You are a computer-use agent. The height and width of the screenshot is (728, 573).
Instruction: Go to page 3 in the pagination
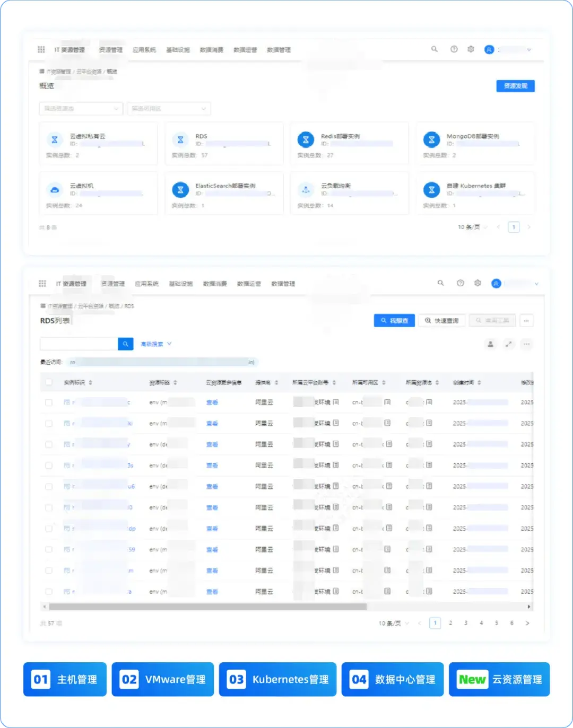[465, 623]
